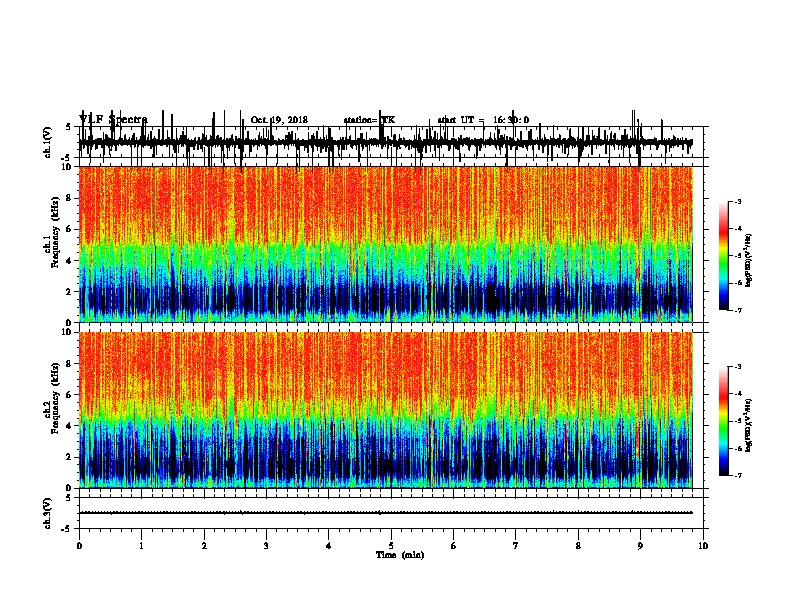The image size is (792, 612).
Task: Click time axis tick label "1"
Action: 141,545
